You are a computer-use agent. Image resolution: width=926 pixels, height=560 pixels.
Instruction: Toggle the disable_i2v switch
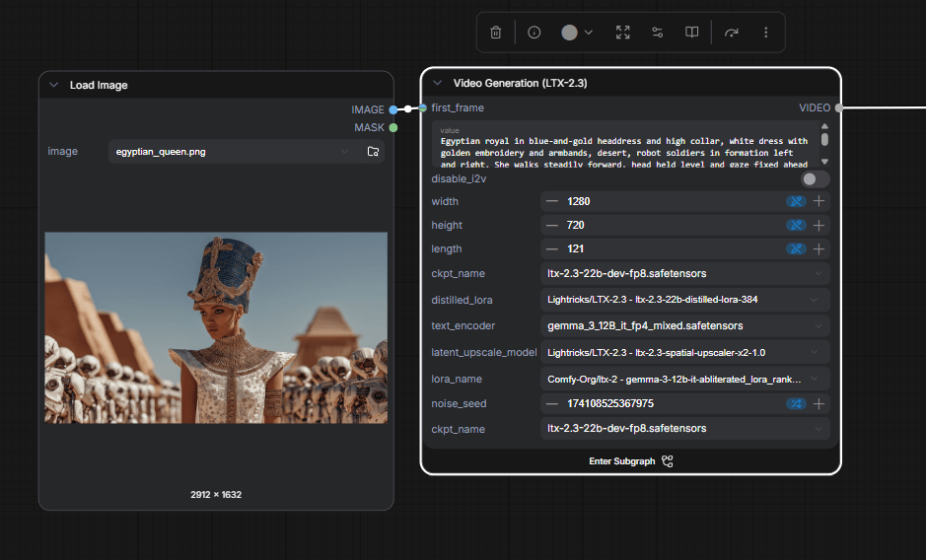(815, 179)
